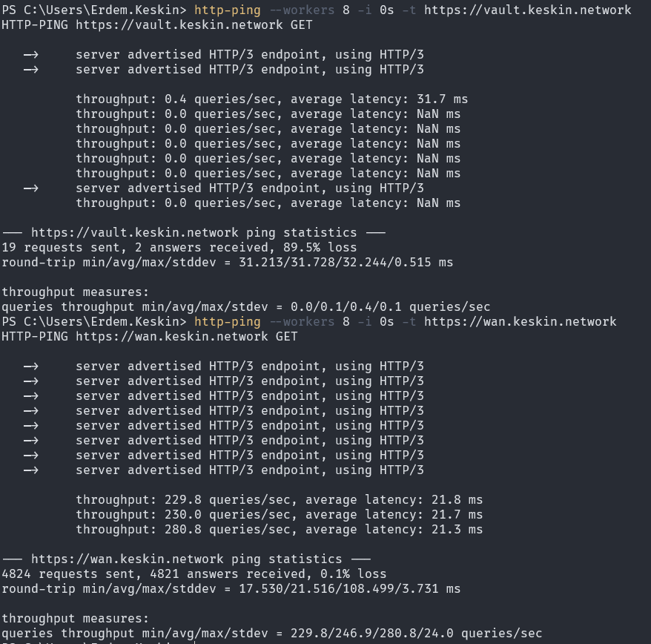
Task: Click the first http-ping command text
Action: click(x=228, y=10)
